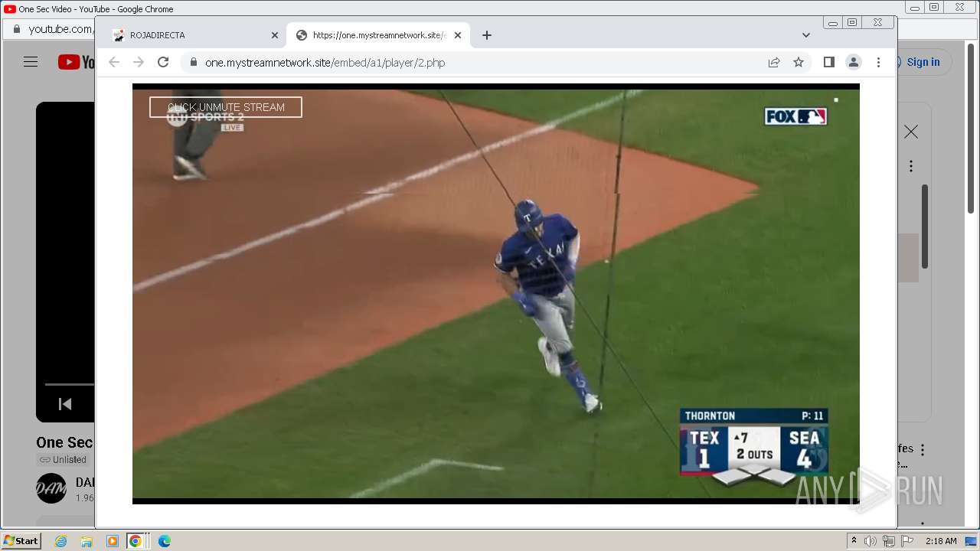Go forward to next page
This screenshot has height=551, width=980.
pos(139,63)
